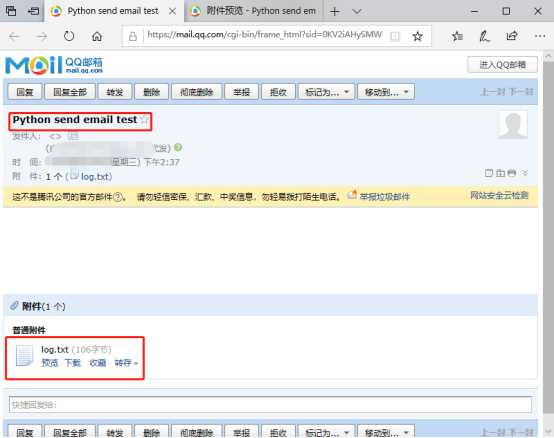Click the lock icon in address bar
This screenshot has width=554, height=438.
133,36
